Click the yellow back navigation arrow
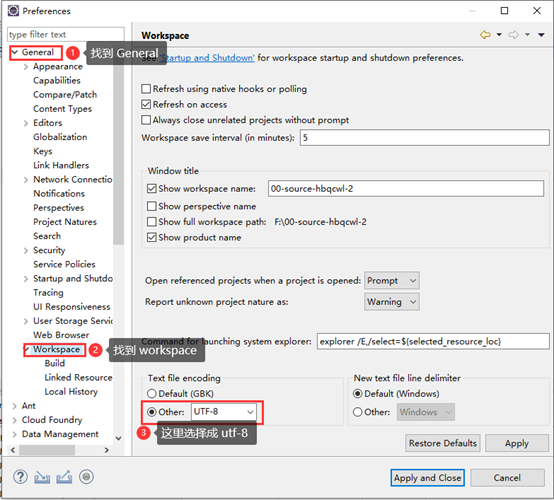Screen dimensions: 554x500 pos(485,35)
